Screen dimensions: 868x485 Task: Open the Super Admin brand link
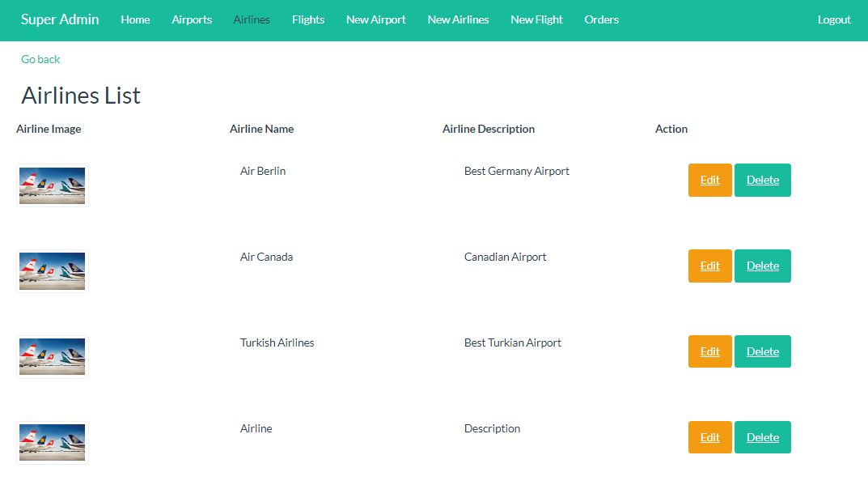tap(60, 19)
